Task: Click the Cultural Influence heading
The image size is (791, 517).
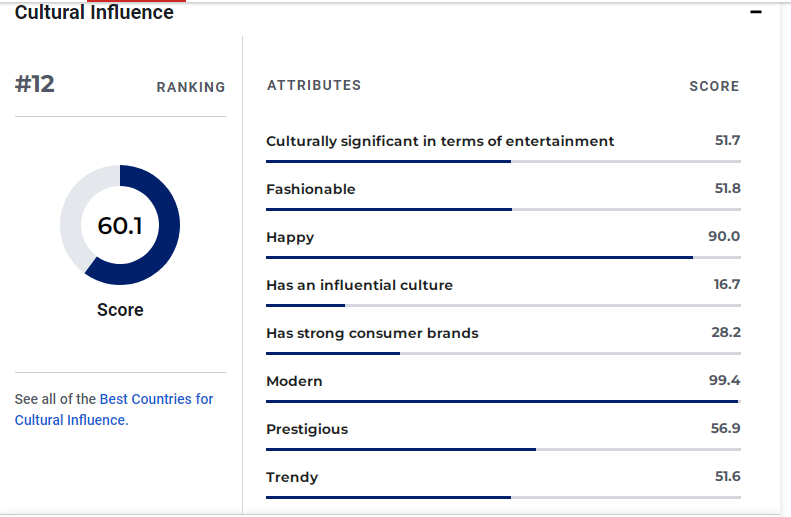Action: tap(94, 12)
